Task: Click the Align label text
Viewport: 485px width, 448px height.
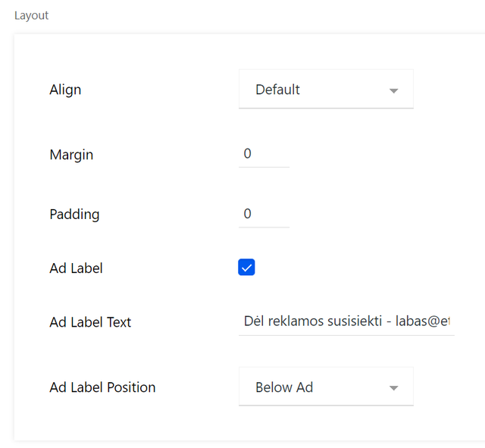Action: tap(65, 89)
